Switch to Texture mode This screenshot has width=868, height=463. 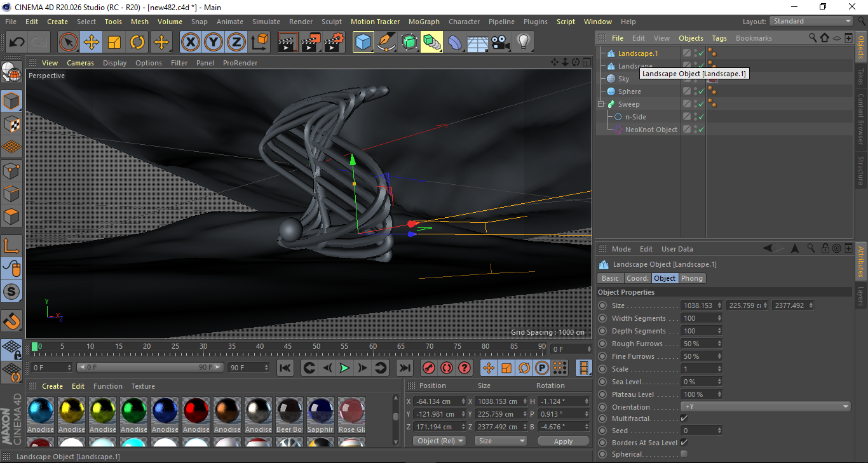point(11,124)
